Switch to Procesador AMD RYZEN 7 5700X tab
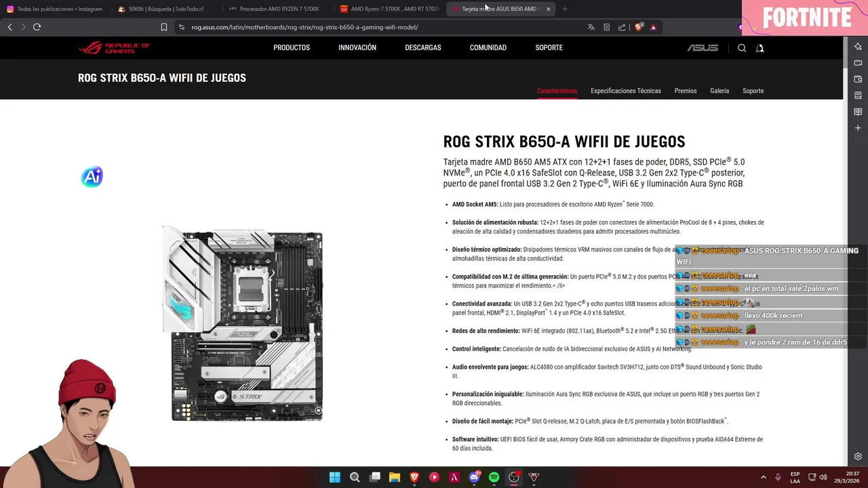This screenshot has width=868, height=488. pyautogui.click(x=278, y=9)
